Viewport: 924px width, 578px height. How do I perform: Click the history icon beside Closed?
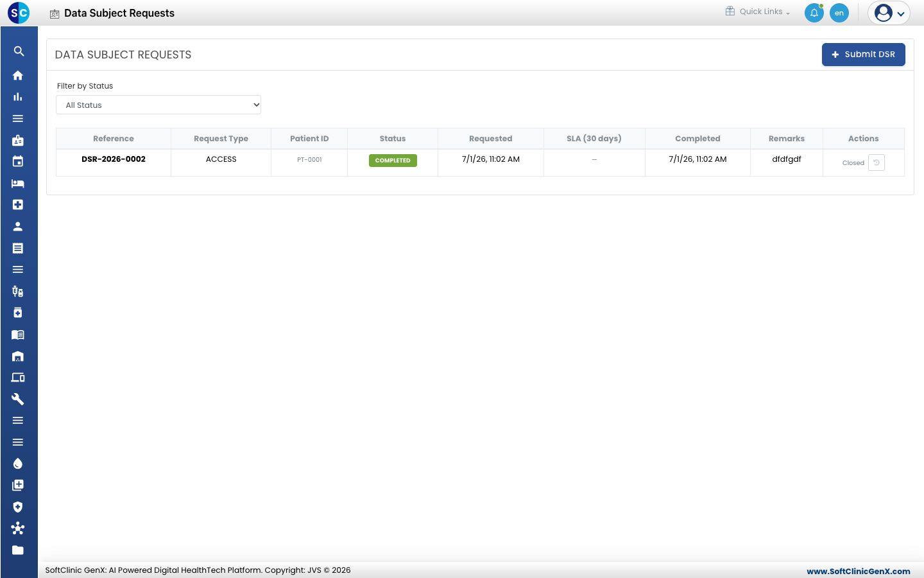coord(877,162)
